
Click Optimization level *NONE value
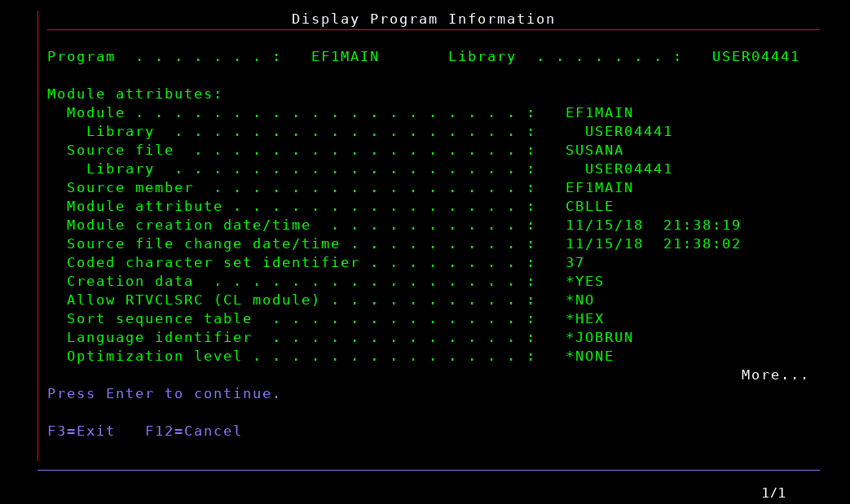(x=589, y=356)
